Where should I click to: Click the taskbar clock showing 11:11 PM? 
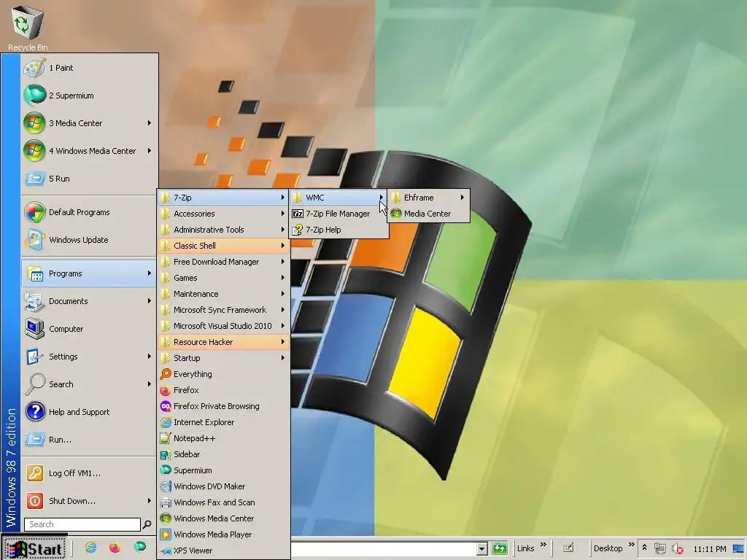[709, 549]
